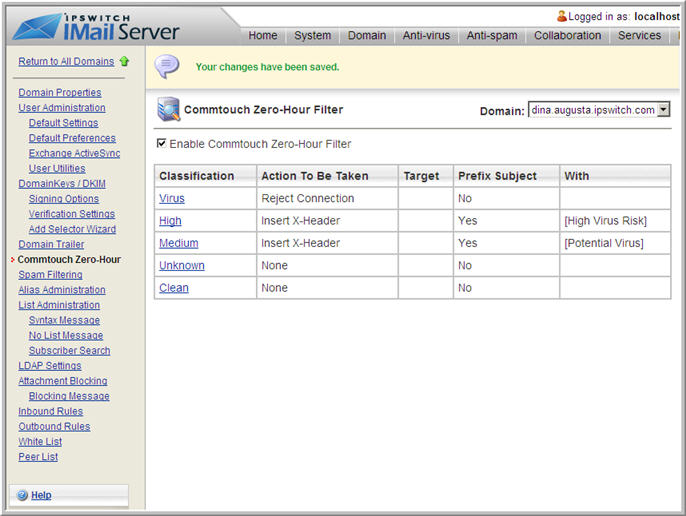Open Attachment Blocking link

pos(63,381)
